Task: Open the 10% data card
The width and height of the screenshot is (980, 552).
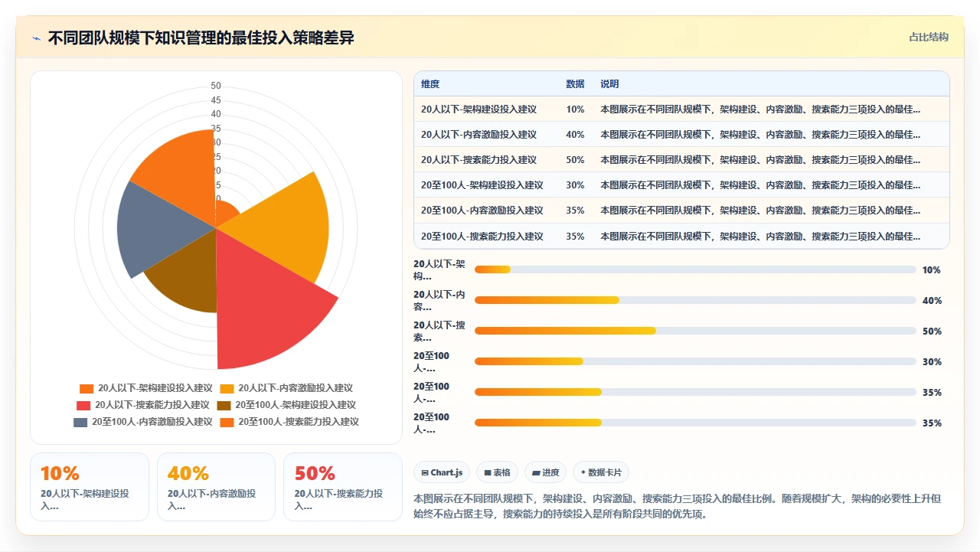Action: click(x=90, y=487)
